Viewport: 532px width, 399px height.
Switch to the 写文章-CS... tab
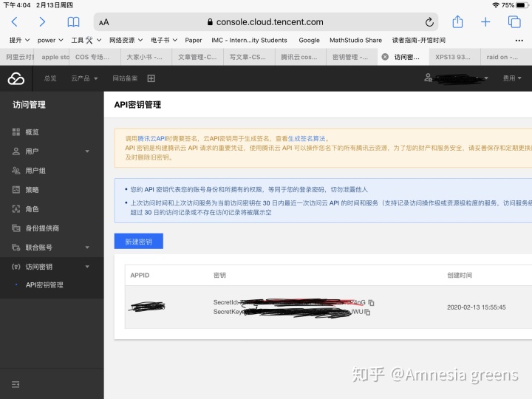[249, 57]
